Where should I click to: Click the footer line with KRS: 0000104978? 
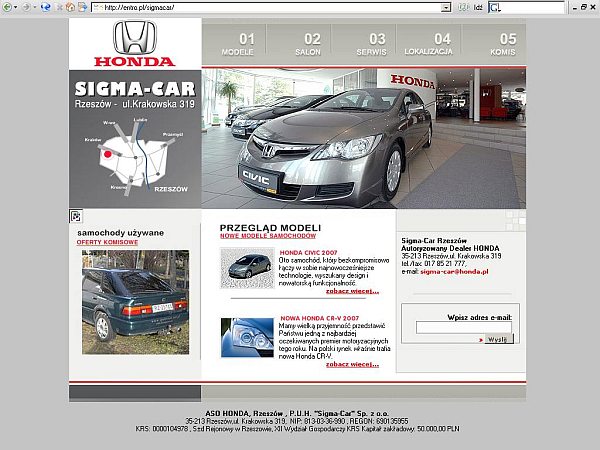[x=297, y=429]
